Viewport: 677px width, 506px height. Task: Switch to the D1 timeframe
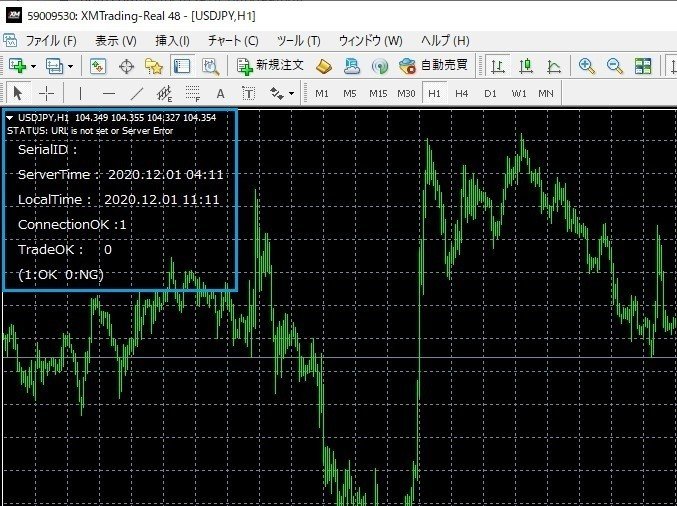pyautogui.click(x=490, y=93)
